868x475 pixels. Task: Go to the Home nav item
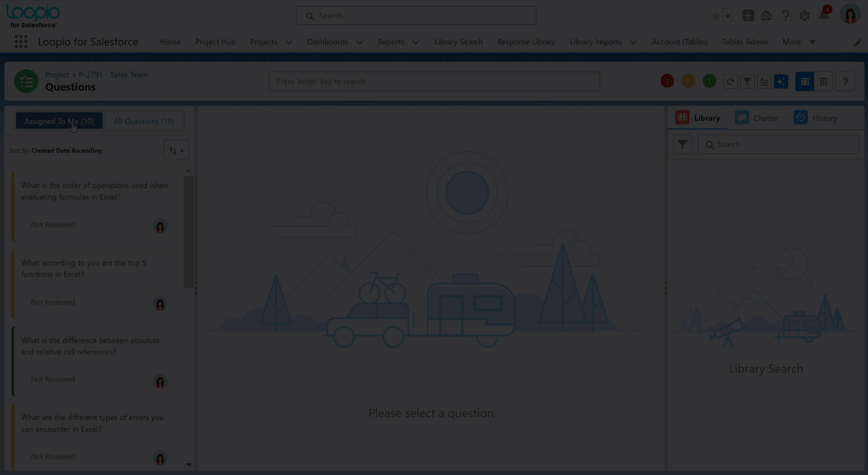click(x=170, y=42)
